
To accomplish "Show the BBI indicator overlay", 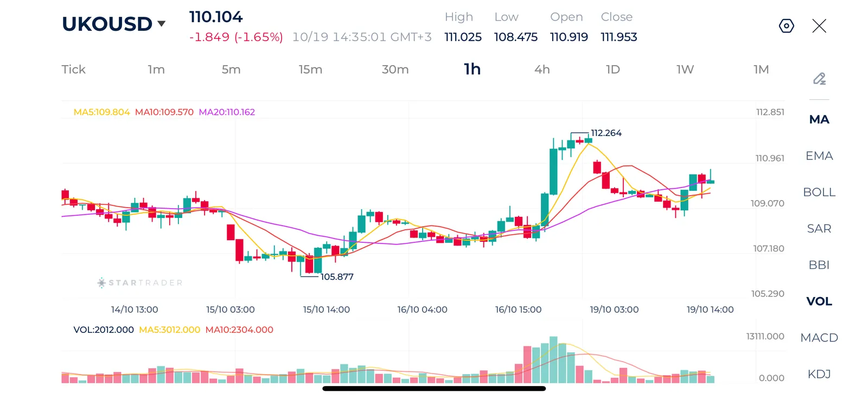I will pyautogui.click(x=819, y=265).
